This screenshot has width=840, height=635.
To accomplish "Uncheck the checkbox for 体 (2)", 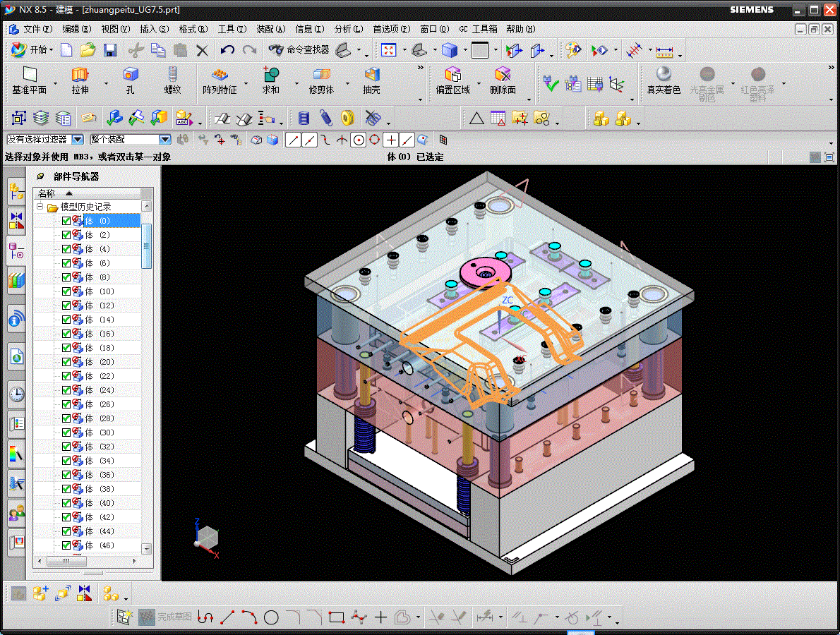I will (66, 235).
